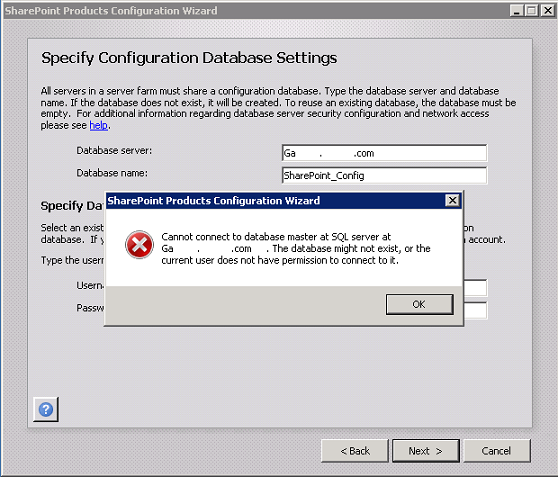Click the Database name field
Viewport: 558px width, 477px height.
[x=384, y=175]
